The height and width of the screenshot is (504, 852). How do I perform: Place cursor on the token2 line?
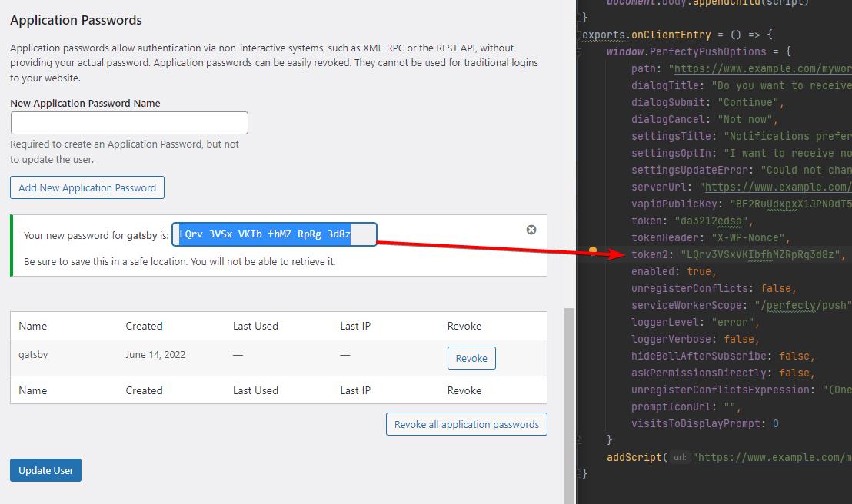point(738,254)
